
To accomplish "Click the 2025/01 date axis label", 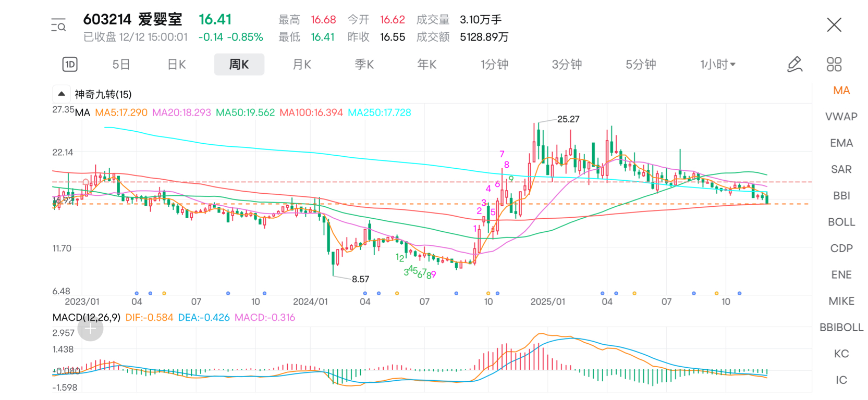I will pos(547,302).
